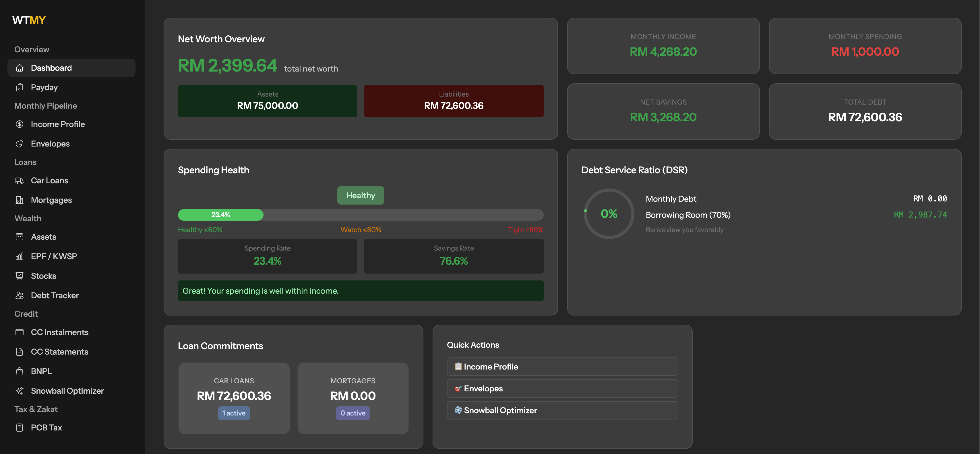Click the 'Tight >80%' threshold label
The width and height of the screenshot is (980, 454).
click(x=525, y=230)
